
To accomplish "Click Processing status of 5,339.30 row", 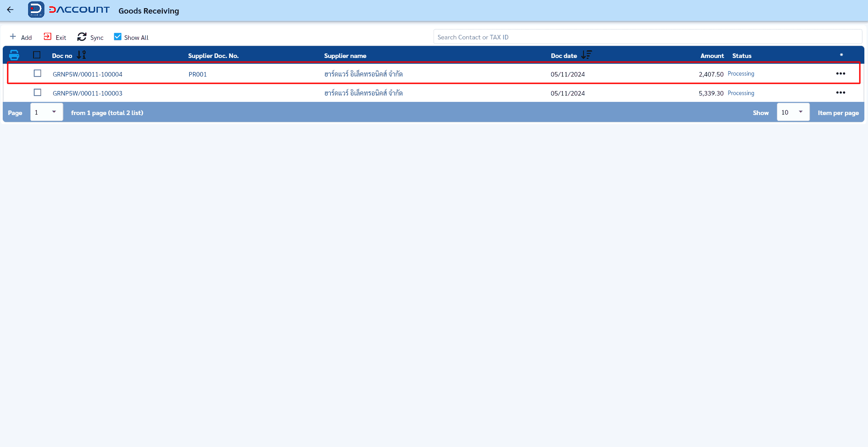I will (x=741, y=93).
